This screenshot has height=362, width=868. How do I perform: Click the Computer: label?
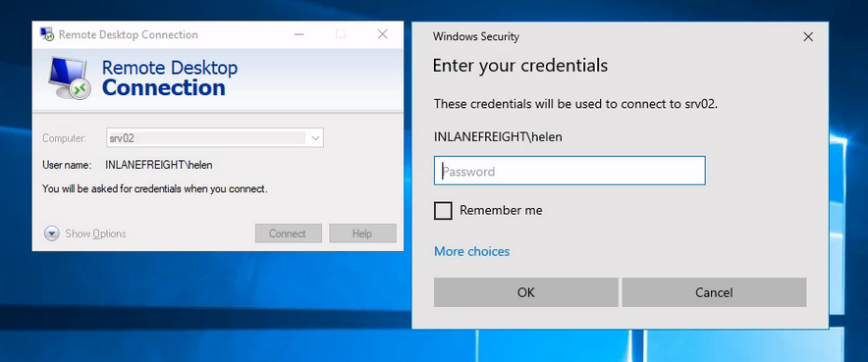(64, 138)
